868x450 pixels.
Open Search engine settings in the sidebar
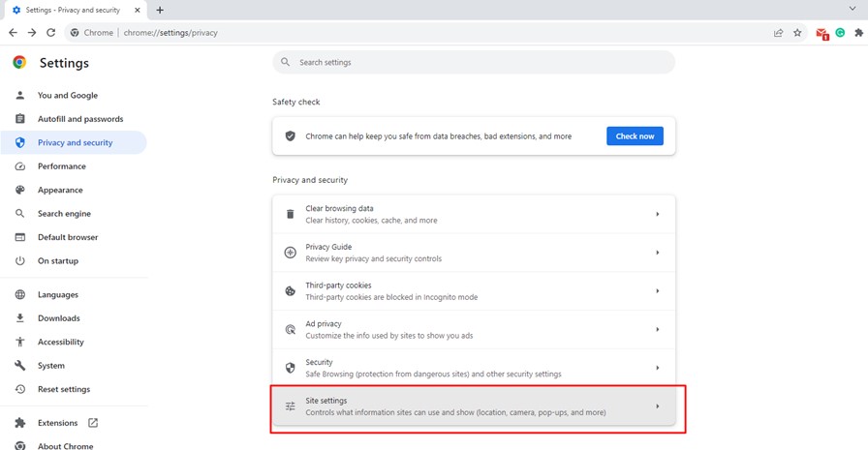click(x=64, y=214)
